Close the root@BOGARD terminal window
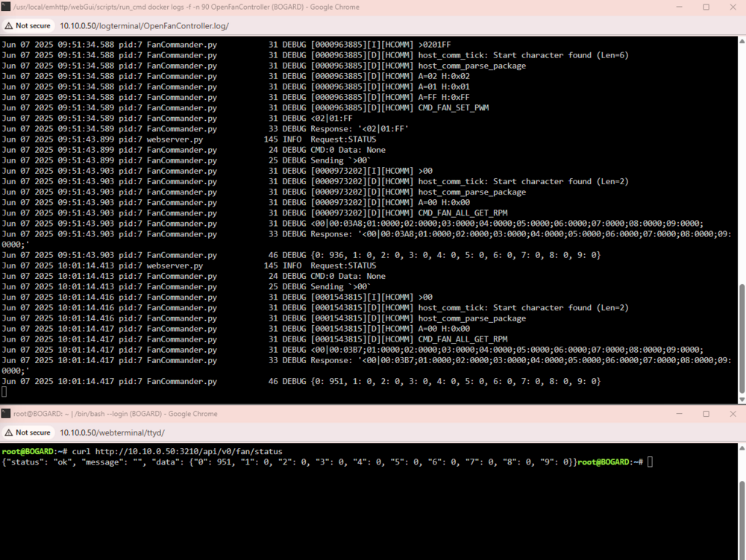 tap(733, 414)
